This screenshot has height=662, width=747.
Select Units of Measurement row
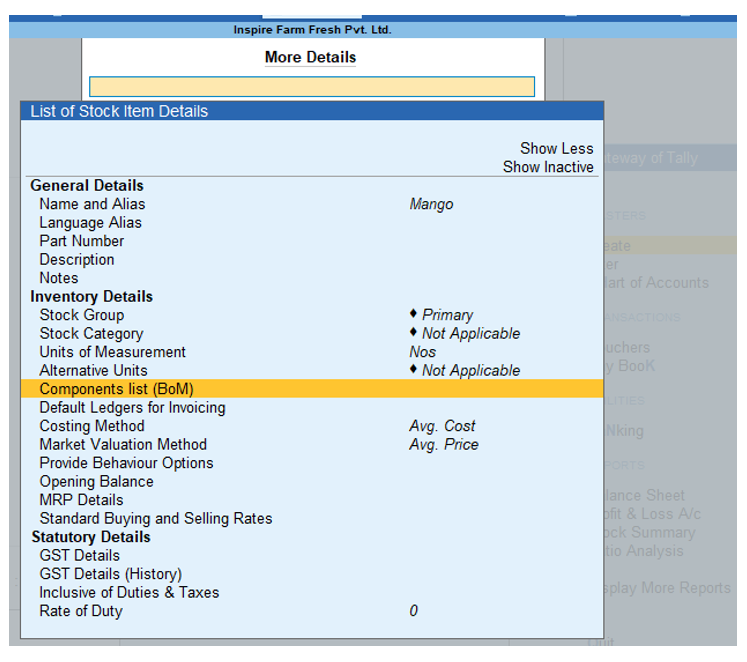tap(312, 352)
